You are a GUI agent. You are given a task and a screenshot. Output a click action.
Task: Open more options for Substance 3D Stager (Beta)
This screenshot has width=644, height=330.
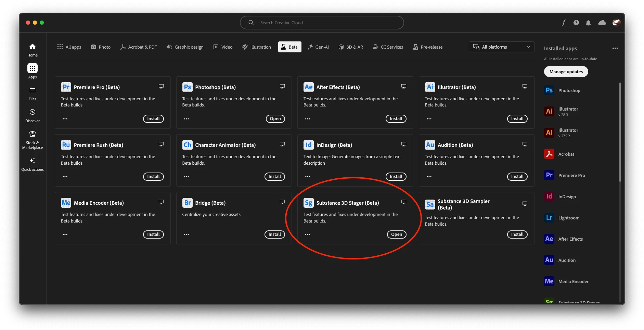click(x=308, y=234)
